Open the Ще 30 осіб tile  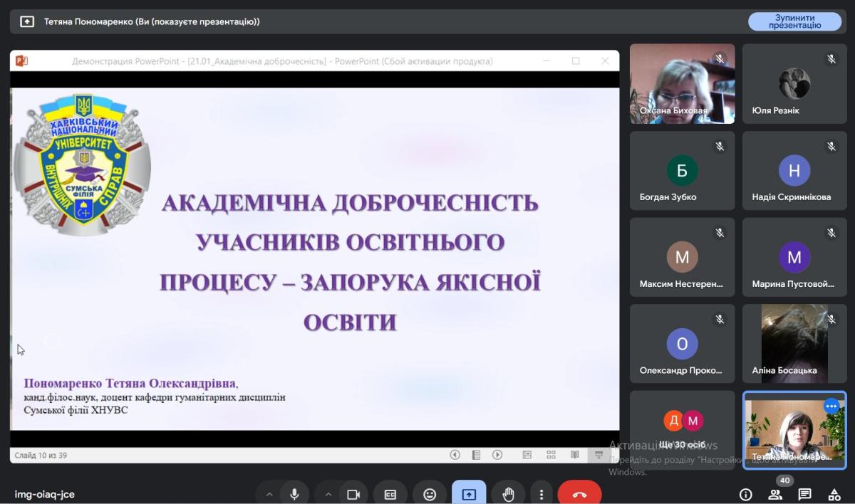tap(682, 430)
